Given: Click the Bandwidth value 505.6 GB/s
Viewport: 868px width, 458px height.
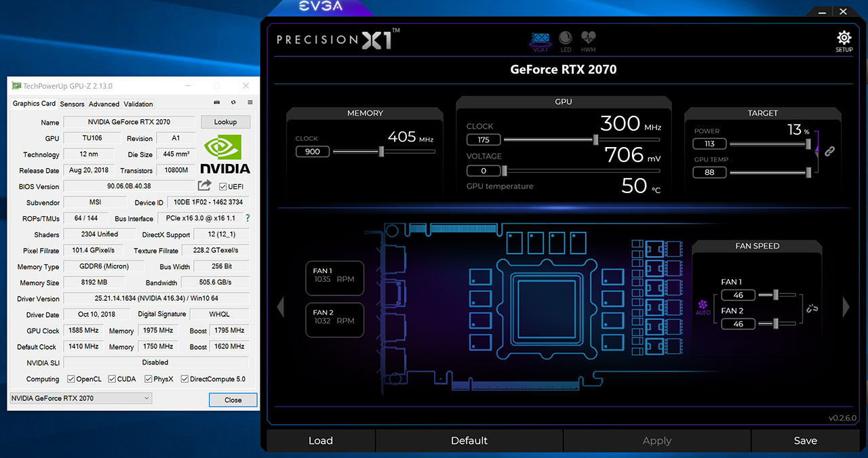Looking at the screenshot, I should click(x=214, y=283).
